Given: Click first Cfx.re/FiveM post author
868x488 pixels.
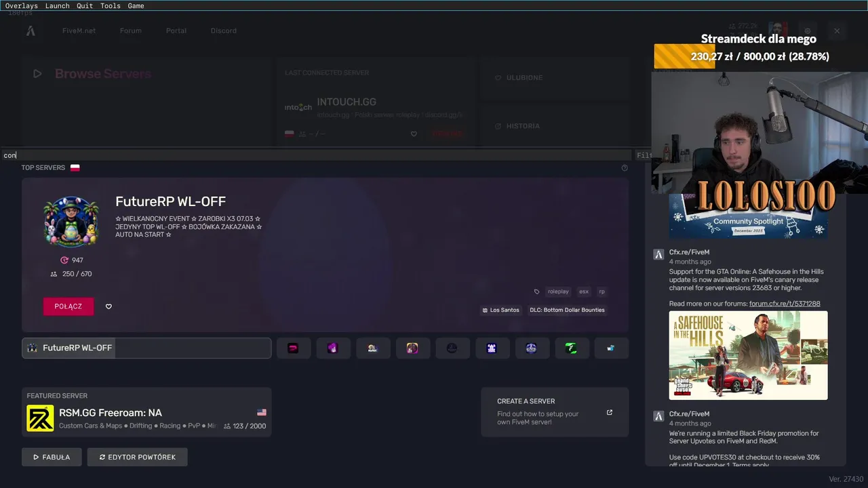Looking at the screenshot, I should [x=689, y=252].
